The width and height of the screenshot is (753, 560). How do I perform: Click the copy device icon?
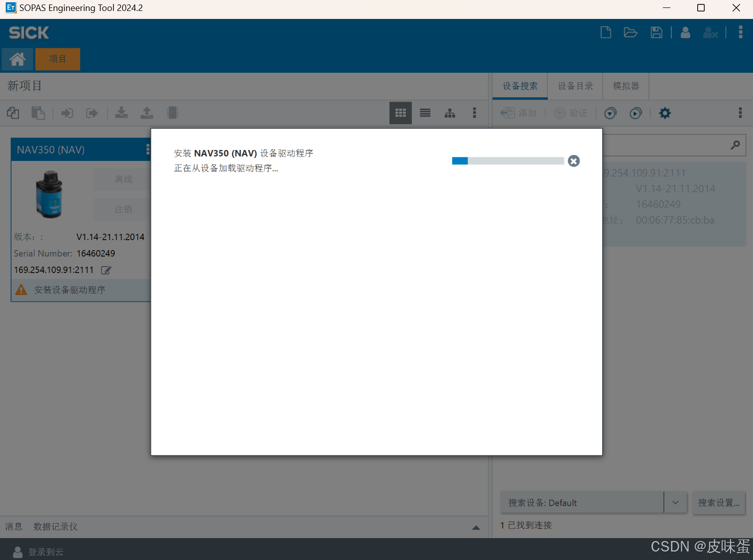click(13, 113)
